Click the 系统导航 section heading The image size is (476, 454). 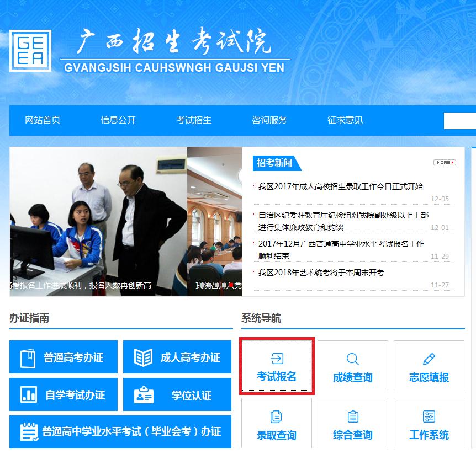(261, 318)
